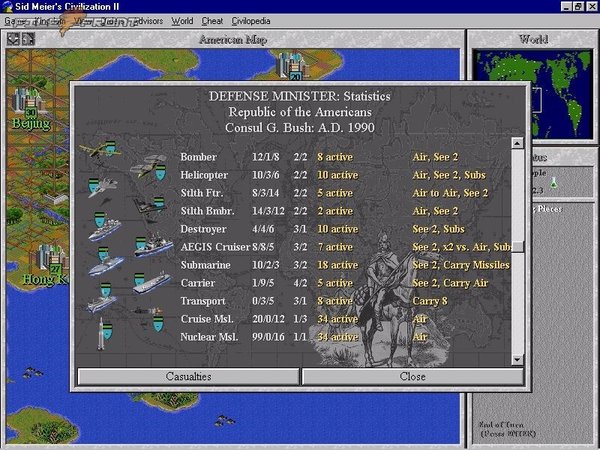Click the World minimap
Screen dimensions: 600x450
(x=533, y=94)
